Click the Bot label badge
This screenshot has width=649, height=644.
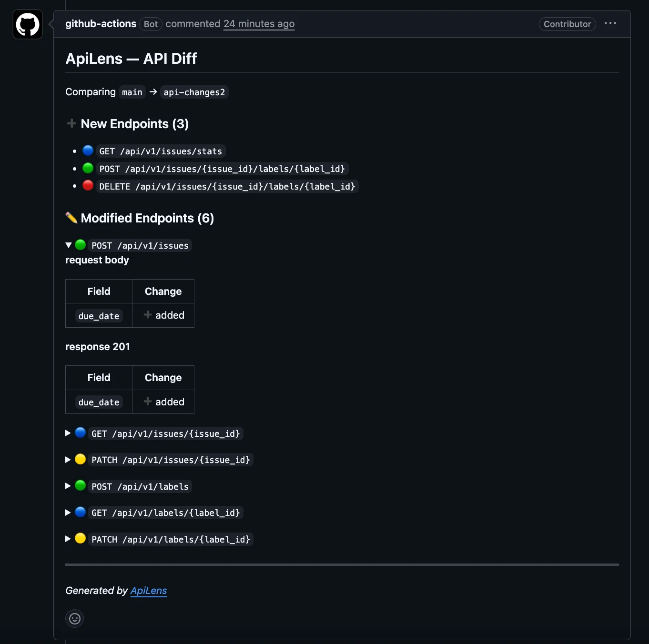point(151,24)
